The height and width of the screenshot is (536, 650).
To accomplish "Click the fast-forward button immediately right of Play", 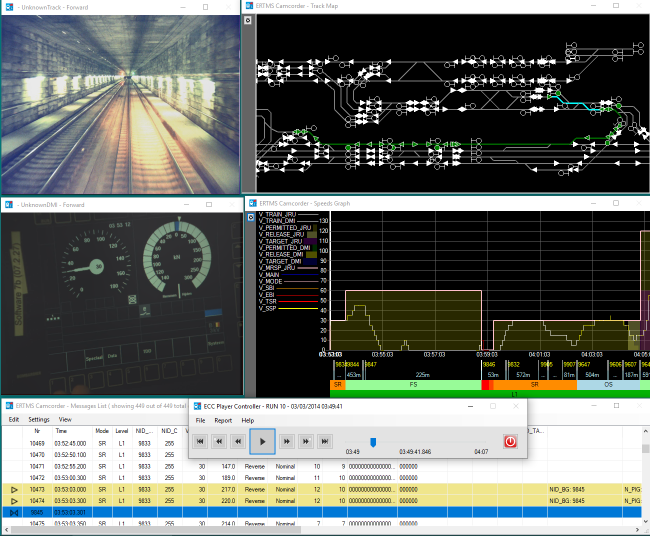I will 287,441.
